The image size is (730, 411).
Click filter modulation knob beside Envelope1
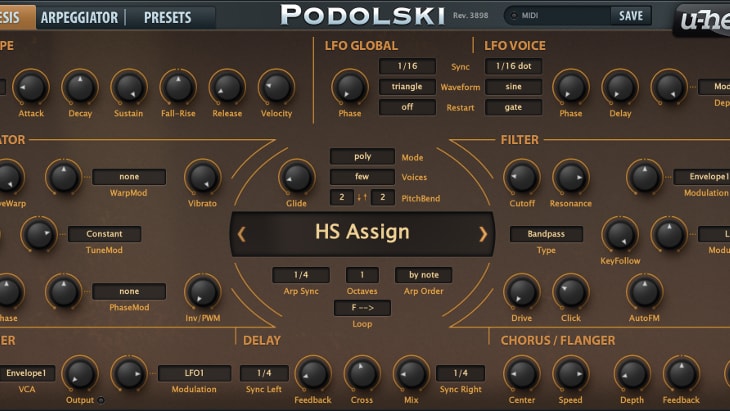pyautogui.click(x=645, y=177)
